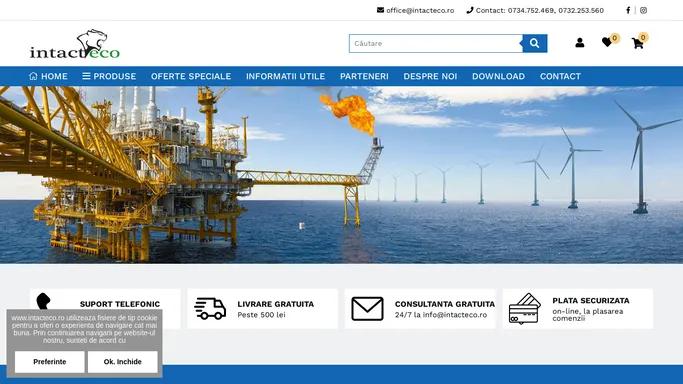
Task: Click the Preferinte cookie button
Action: pos(50,362)
